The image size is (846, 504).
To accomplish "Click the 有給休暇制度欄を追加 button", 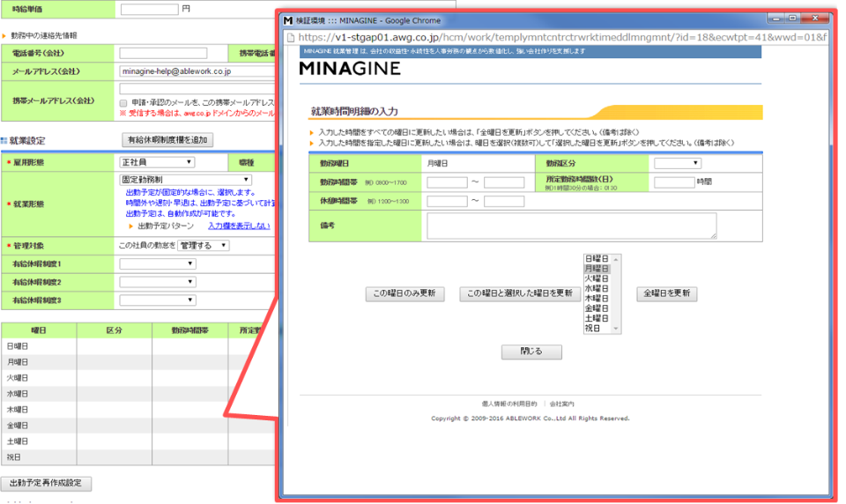I will point(167,140).
